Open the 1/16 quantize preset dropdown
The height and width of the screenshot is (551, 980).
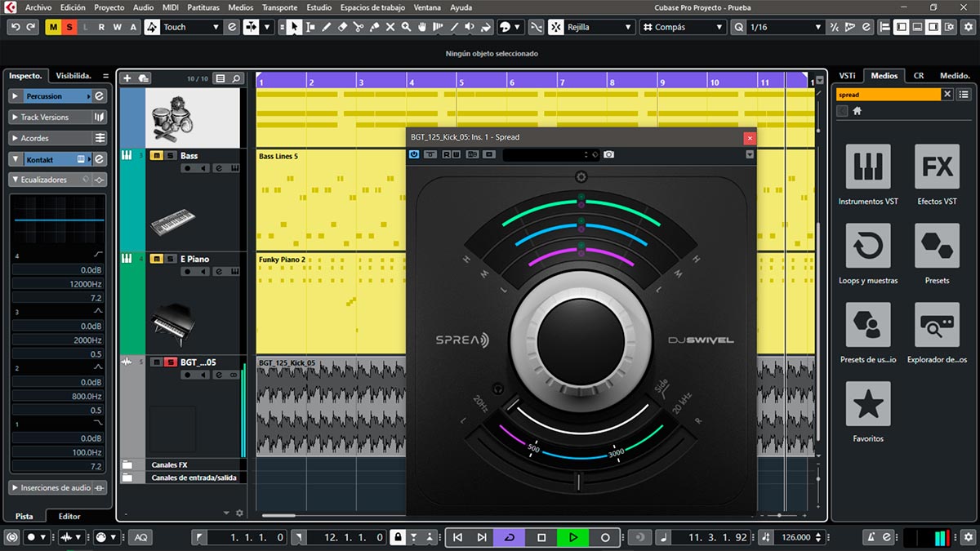point(786,27)
